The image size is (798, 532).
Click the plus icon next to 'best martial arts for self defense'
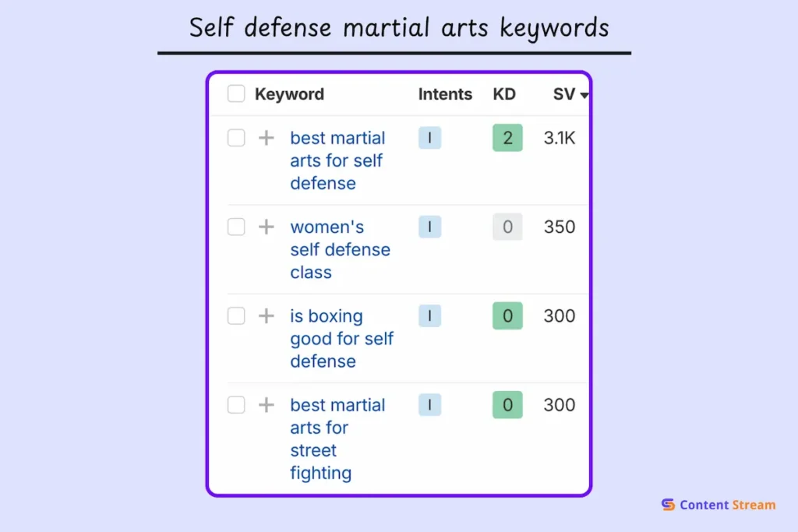[x=266, y=138]
